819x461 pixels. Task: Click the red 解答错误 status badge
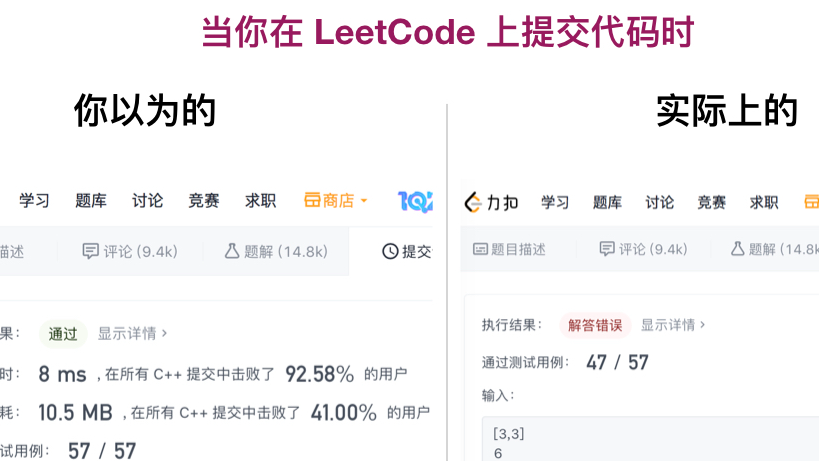[x=595, y=325]
